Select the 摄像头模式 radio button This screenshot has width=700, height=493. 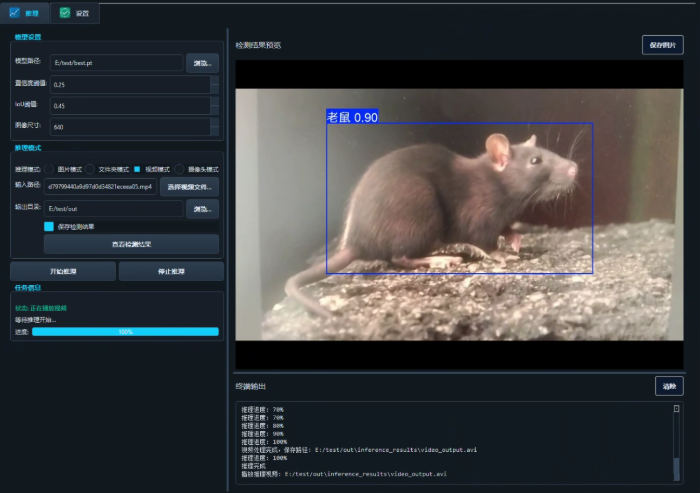click(x=179, y=169)
